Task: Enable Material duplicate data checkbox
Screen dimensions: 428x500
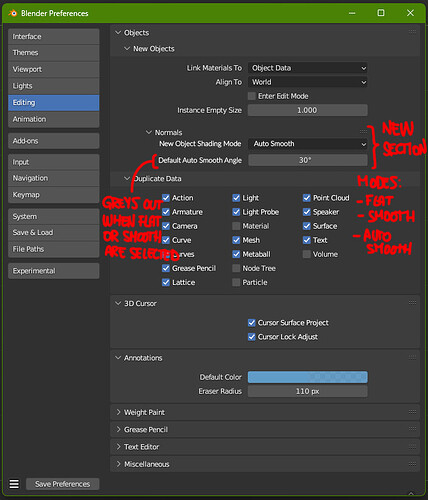Action: (236, 226)
